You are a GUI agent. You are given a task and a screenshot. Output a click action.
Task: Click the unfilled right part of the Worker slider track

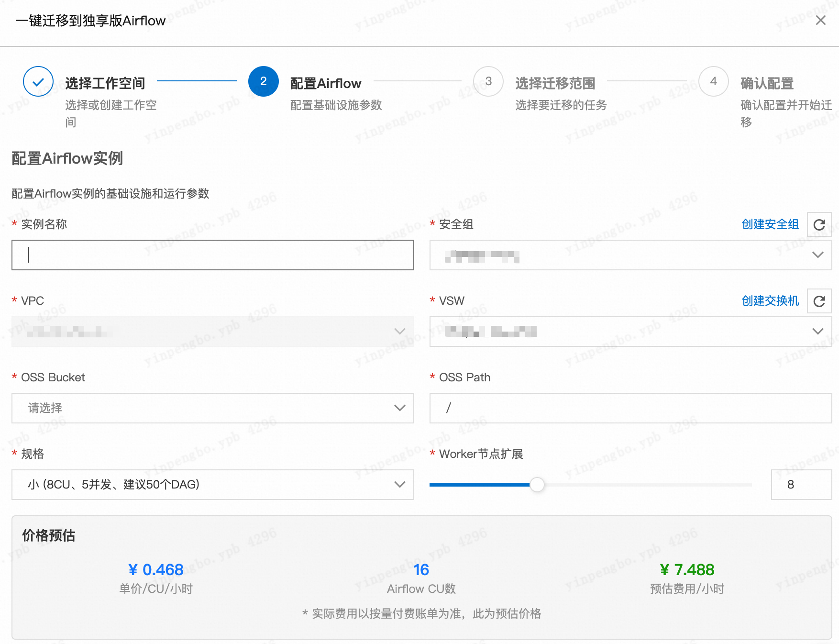point(648,485)
